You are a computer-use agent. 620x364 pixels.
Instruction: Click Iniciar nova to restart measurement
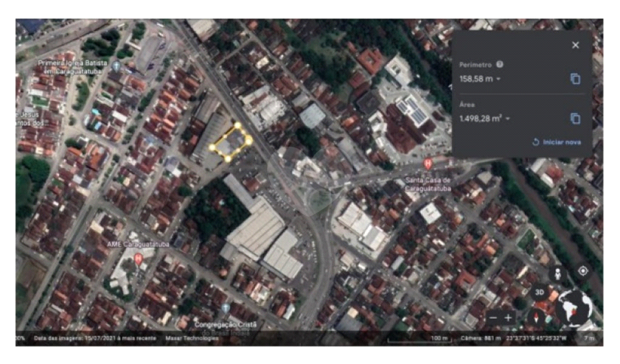pyautogui.click(x=557, y=142)
